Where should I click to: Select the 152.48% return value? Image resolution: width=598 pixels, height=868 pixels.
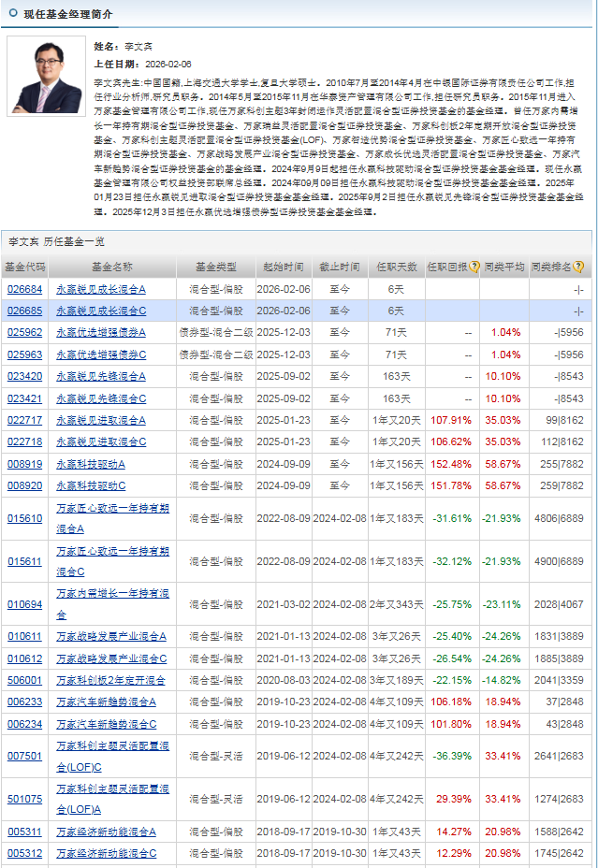point(451,464)
